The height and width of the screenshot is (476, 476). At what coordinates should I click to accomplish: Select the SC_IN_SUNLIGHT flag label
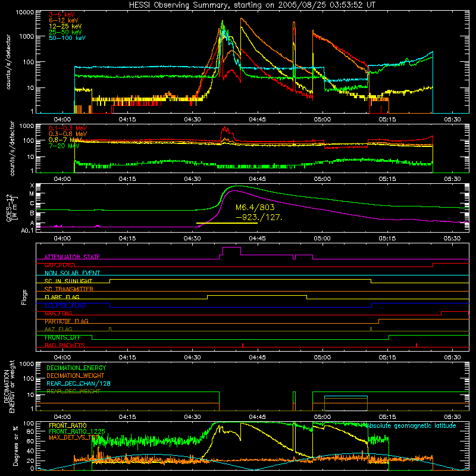click(x=68, y=281)
